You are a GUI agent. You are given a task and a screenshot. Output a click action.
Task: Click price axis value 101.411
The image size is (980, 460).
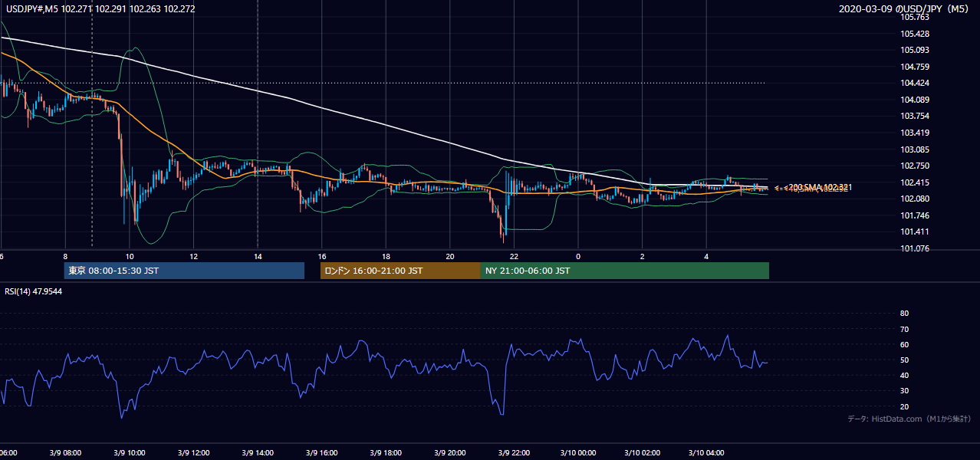[x=915, y=232]
